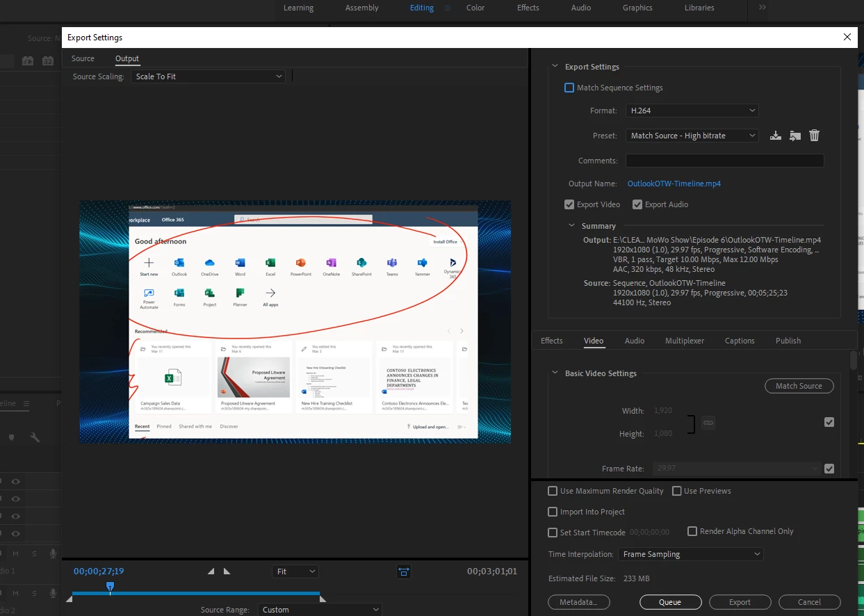
Task: Click the Cancel button
Action: [809, 602]
